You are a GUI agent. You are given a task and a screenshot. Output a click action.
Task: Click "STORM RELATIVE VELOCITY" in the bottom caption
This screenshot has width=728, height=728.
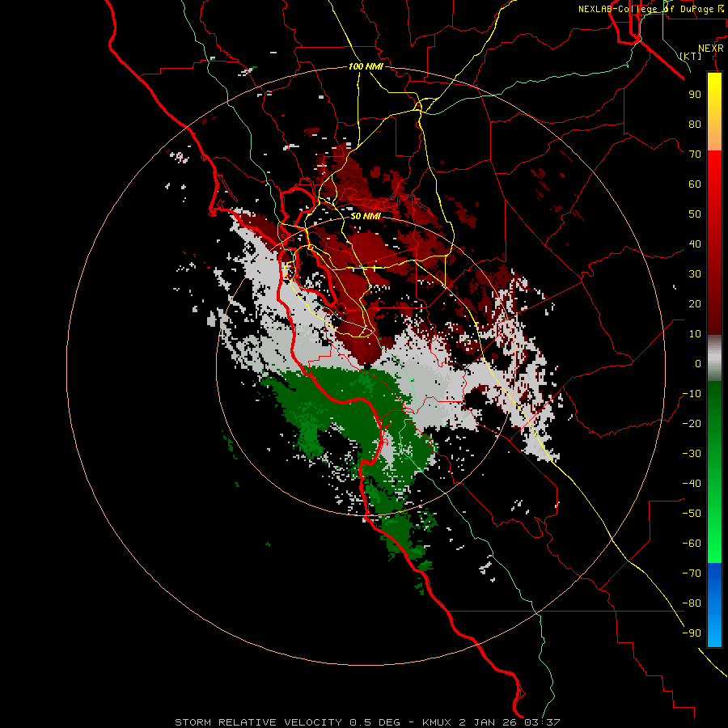pyautogui.click(x=258, y=722)
